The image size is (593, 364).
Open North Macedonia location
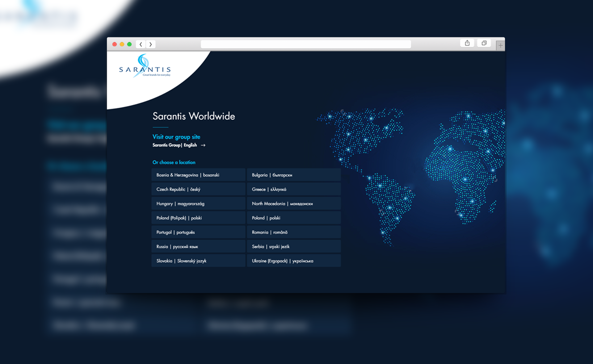(294, 203)
